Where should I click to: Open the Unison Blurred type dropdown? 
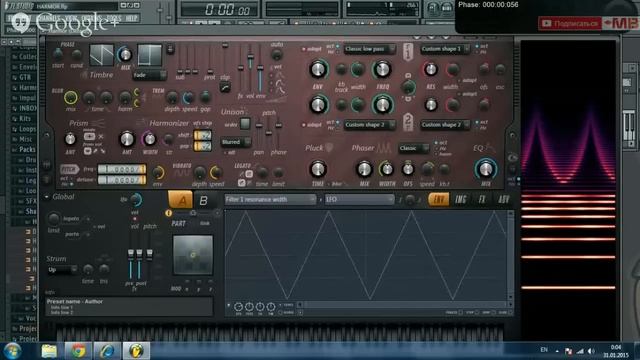coord(236,142)
